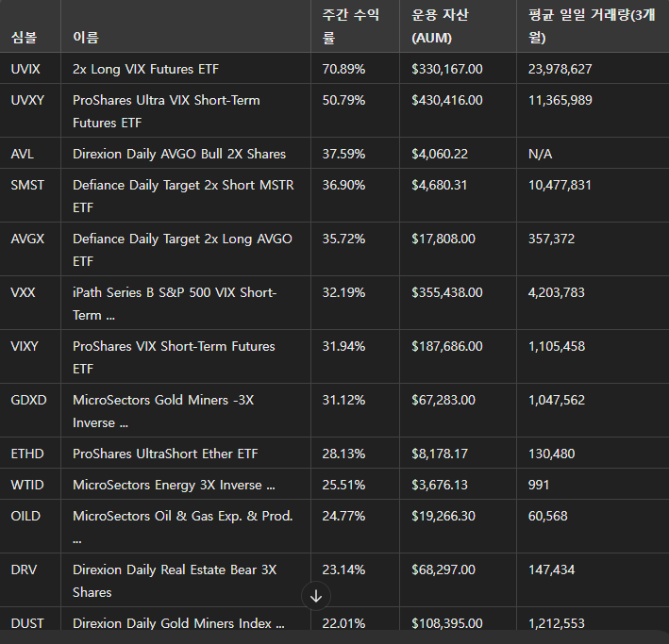669x644 pixels.
Task: Click the scroll-down arrow button
Action: coord(316,596)
